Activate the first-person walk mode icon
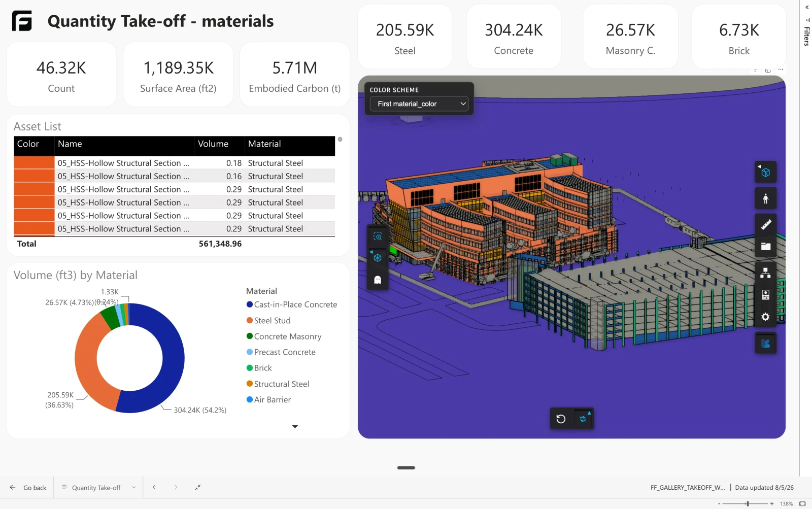Viewport: 812px width, 509px height. [765, 198]
